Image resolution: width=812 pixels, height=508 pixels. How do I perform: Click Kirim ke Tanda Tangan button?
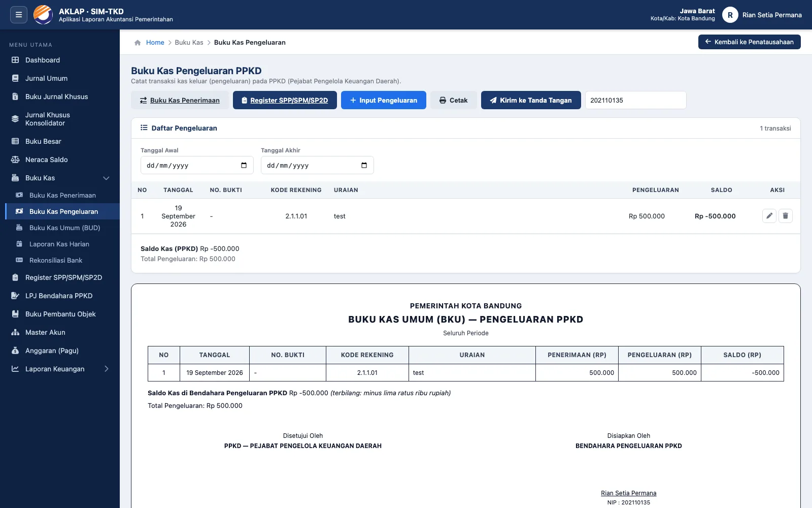[531, 100]
